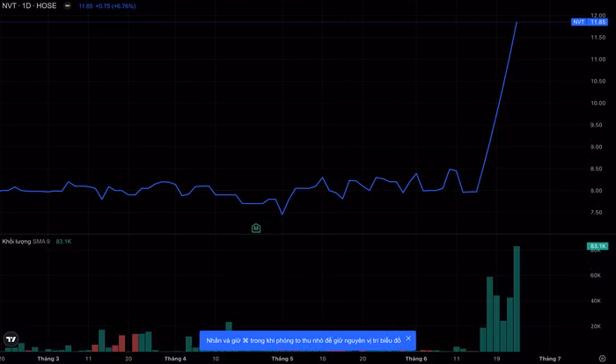Close the blue zoom hint tooltip
The width and height of the screenshot is (616, 364).
point(408,339)
